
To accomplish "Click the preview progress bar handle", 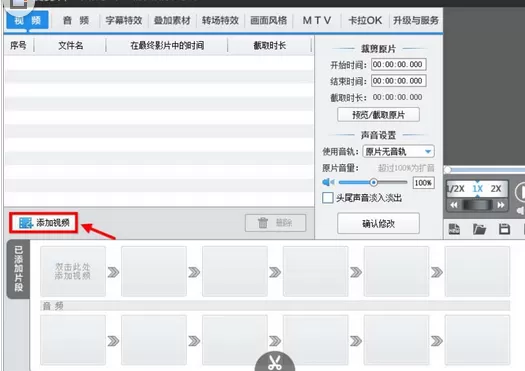I will click(x=448, y=170).
